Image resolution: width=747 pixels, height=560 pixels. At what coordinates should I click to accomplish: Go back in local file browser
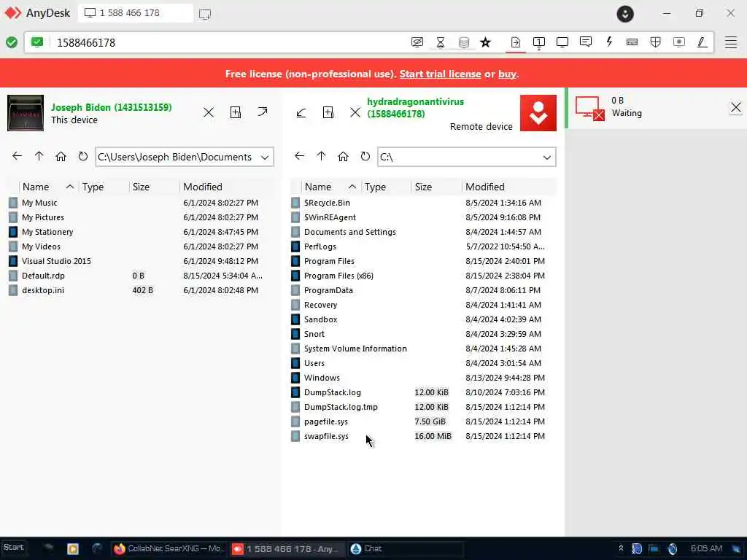(x=18, y=156)
